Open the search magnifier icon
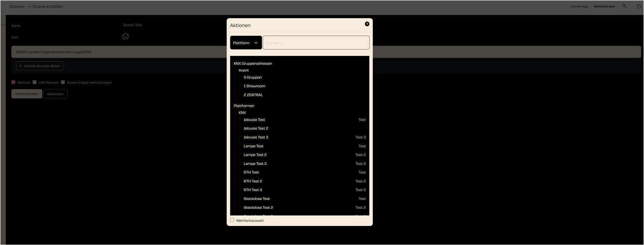Screen dimensions: 644x245 [x=624, y=6]
